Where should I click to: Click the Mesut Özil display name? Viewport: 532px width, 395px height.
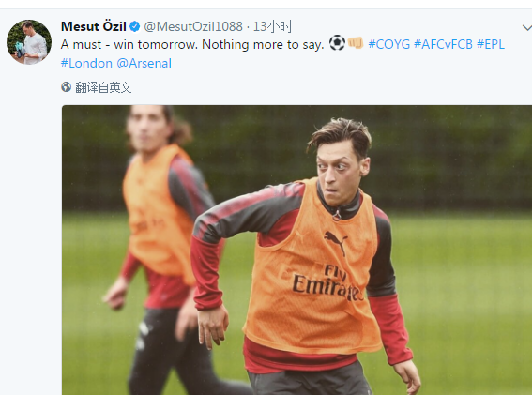tap(94, 26)
